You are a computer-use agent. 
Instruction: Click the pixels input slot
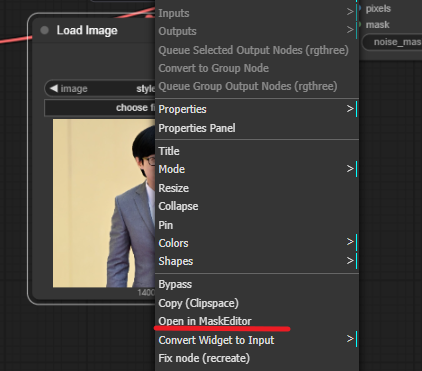point(360,8)
